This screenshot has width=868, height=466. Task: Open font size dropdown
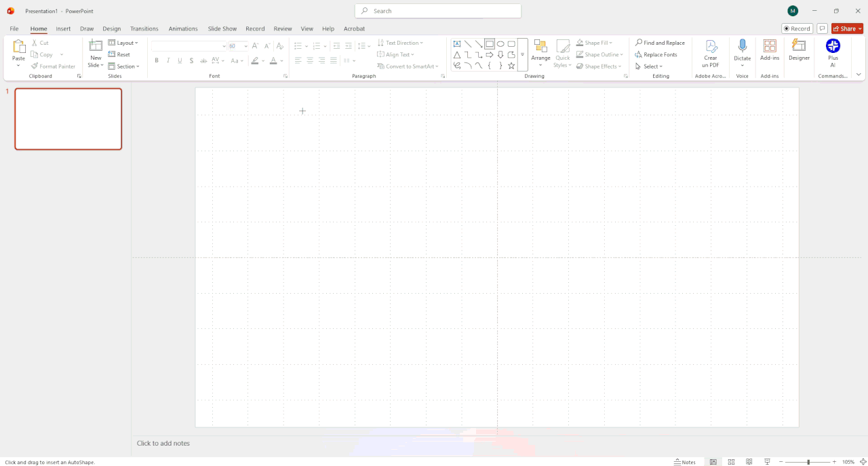coord(245,46)
